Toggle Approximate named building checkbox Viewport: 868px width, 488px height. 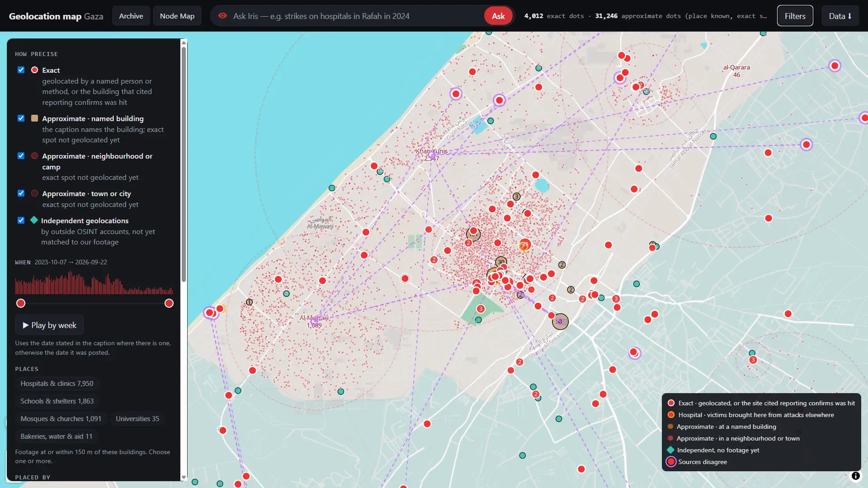(x=21, y=118)
